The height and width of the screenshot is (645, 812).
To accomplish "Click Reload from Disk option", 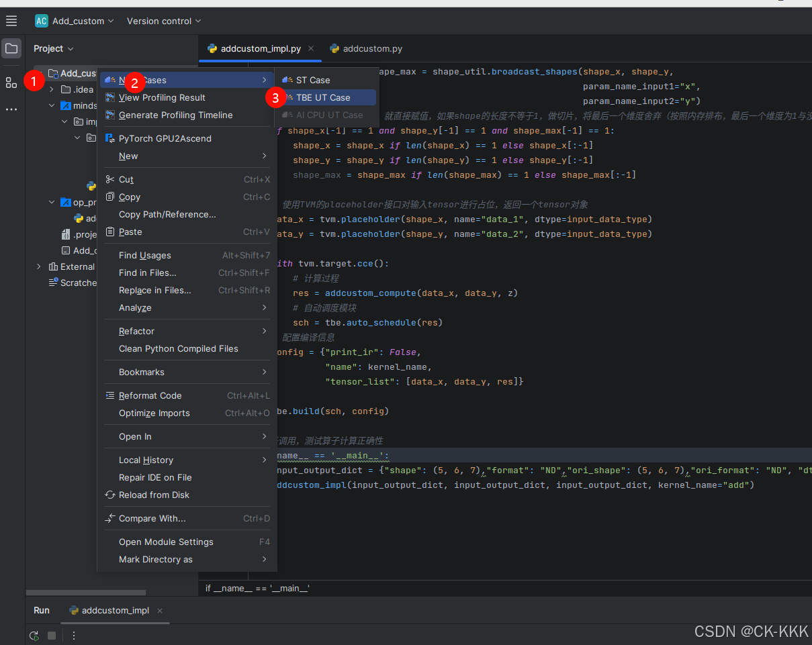I will coord(154,495).
